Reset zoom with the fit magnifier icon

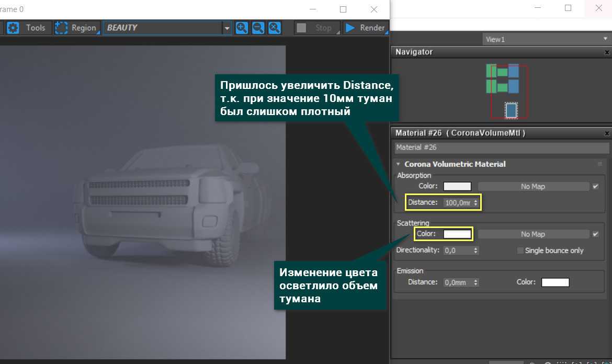click(275, 28)
